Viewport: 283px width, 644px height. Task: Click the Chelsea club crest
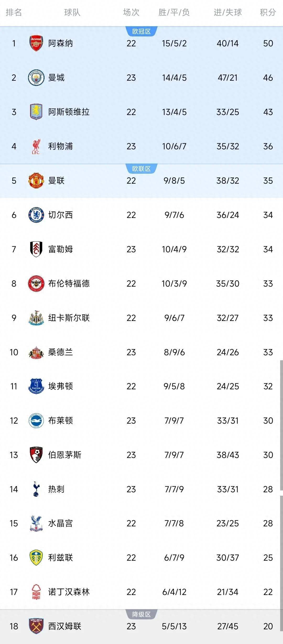point(36,215)
